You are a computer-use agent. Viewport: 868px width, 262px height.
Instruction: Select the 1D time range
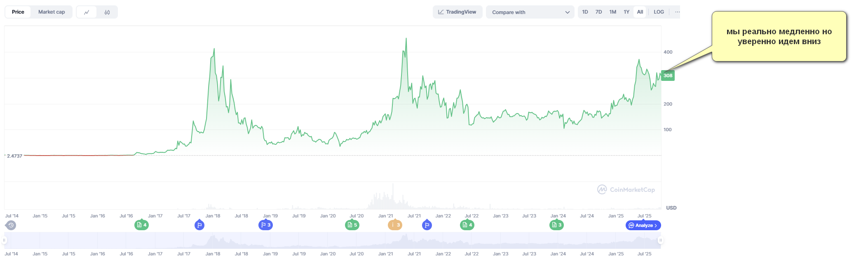(x=585, y=12)
